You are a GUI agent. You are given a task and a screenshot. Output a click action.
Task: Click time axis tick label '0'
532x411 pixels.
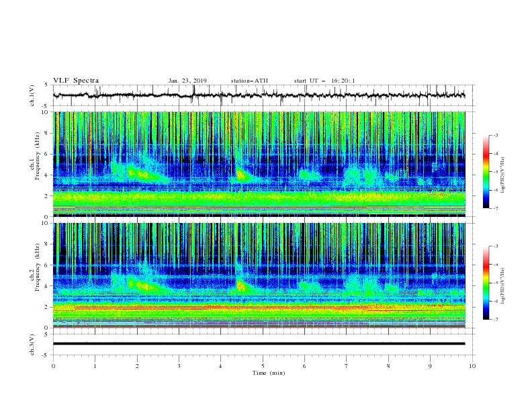(x=53, y=366)
